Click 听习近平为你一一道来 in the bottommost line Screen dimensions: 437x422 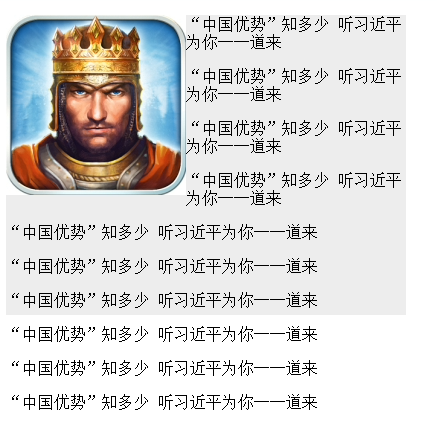[x=238, y=402]
